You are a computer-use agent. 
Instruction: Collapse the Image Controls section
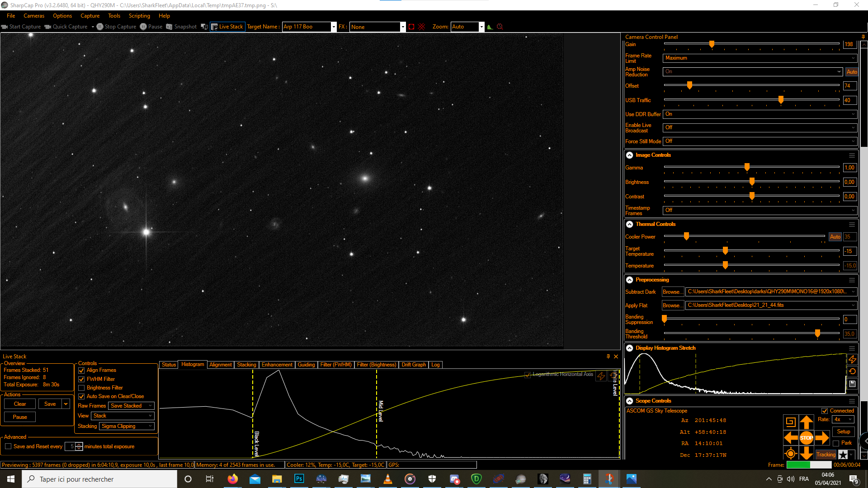tap(629, 155)
